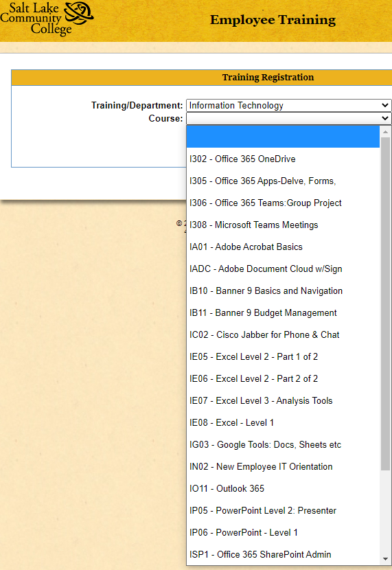The width and height of the screenshot is (392, 570).
Task: Pick IG03 - Google Tools: Docs, Sheets etc
Action: 283,444
